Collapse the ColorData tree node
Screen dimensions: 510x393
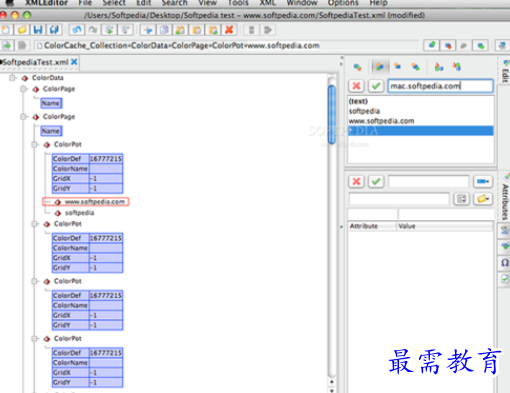pos(13,78)
